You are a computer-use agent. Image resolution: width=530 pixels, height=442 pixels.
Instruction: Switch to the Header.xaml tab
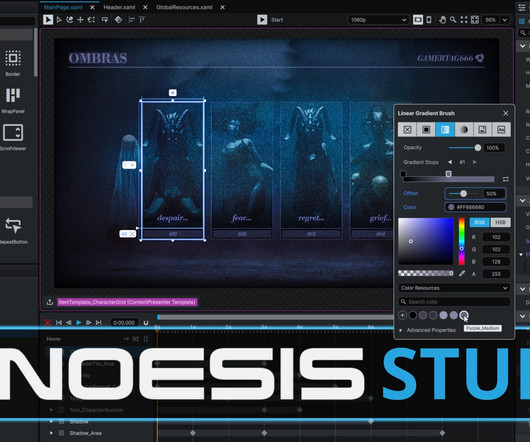pyautogui.click(x=119, y=7)
